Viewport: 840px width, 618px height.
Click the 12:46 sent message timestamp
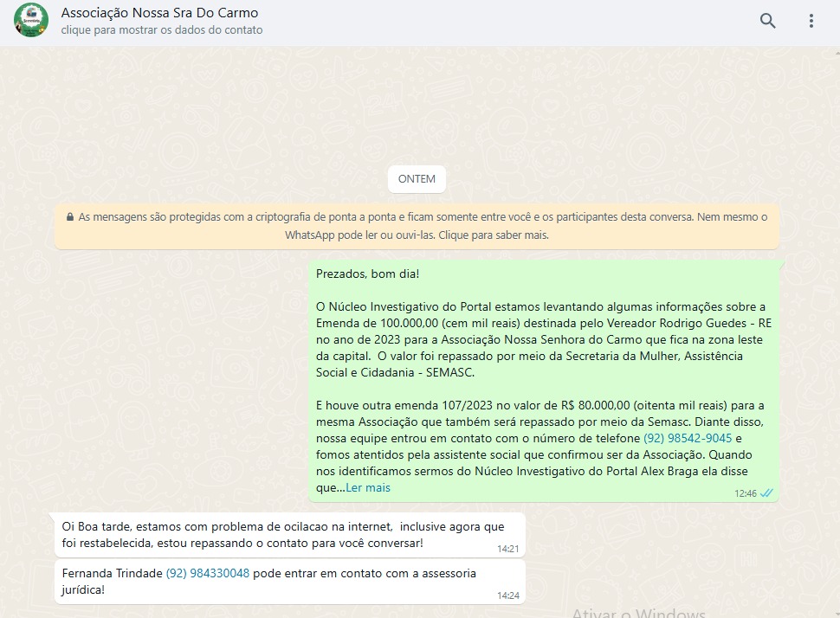click(x=746, y=493)
